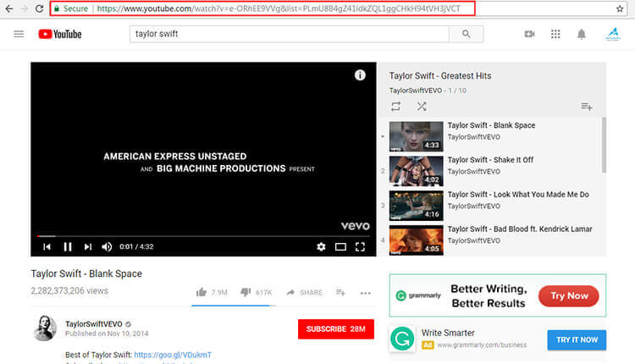Toggle shuffle playlist
The height and width of the screenshot is (364, 635).
point(422,107)
